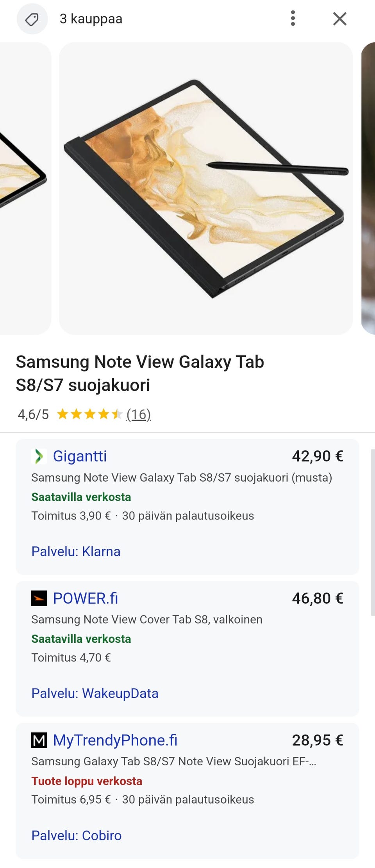Screen dimensions: 375x868
Task: Click the POWER.fi store logo icon
Action: tap(39, 598)
